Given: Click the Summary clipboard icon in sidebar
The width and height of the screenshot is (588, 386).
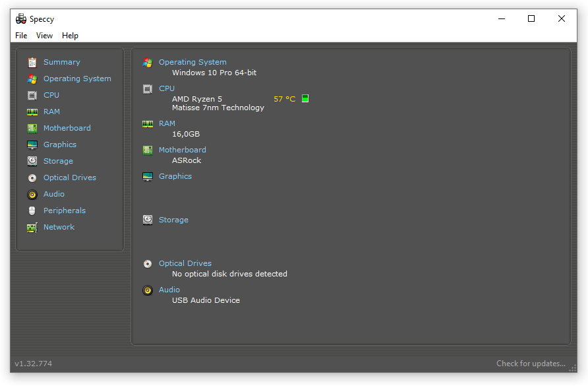Looking at the screenshot, I should point(32,62).
